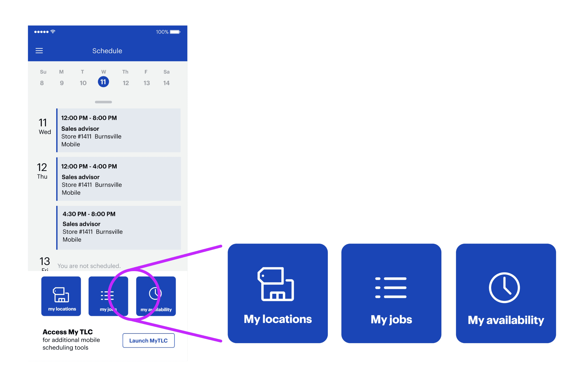Select Saturday 14 in week strip
588x387 pixels.
tap(166, 83)
